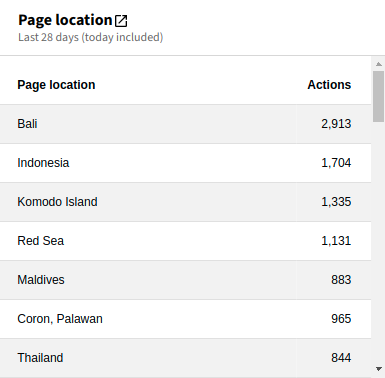Click the scrollbar up arrow
Viewport: 385px width, 378px height.
[379, 64]
